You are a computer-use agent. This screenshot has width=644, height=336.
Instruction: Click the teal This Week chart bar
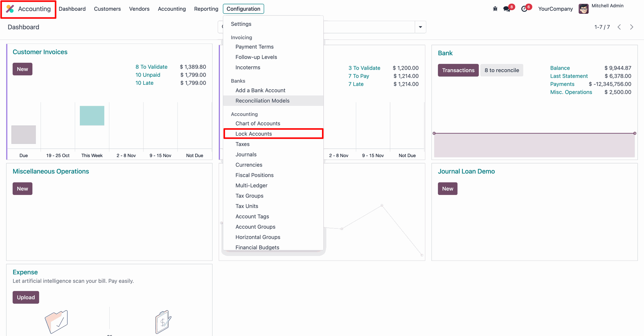click(92, 116)
